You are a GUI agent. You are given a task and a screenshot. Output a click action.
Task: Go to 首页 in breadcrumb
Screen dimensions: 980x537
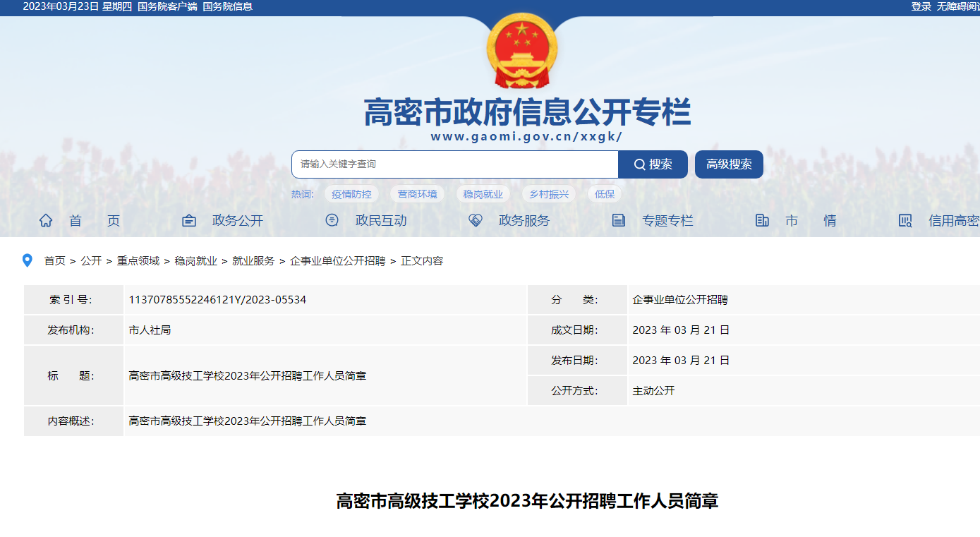click(x=54, y=260)
